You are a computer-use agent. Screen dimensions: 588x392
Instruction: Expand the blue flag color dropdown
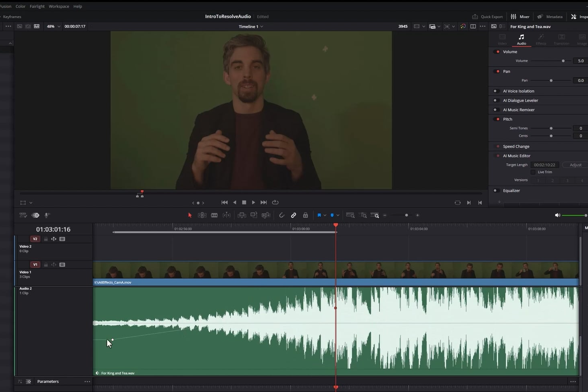click(x=325, y=215)
